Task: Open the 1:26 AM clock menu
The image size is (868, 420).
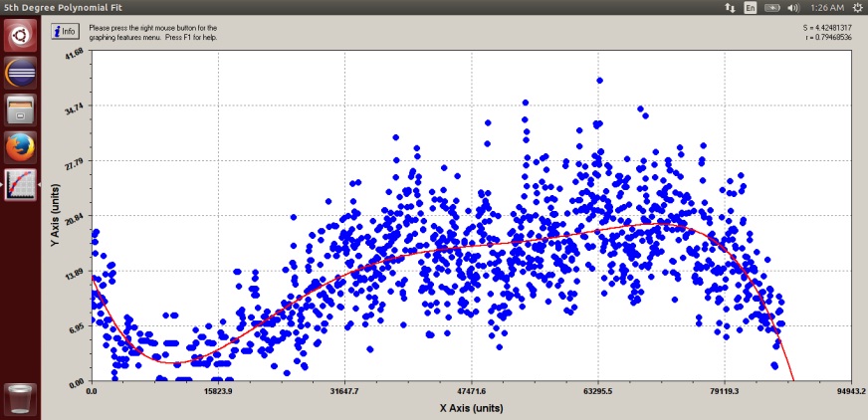Action: 826,7
